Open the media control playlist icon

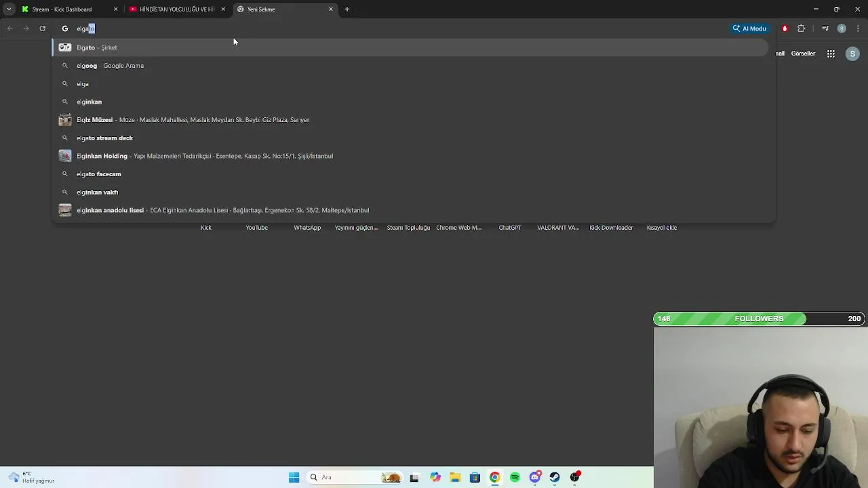tap(825, 28)
